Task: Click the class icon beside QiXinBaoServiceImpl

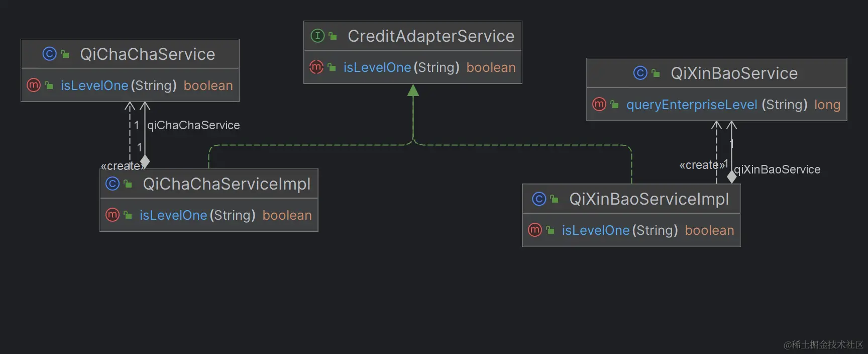Action: point(538,199)
